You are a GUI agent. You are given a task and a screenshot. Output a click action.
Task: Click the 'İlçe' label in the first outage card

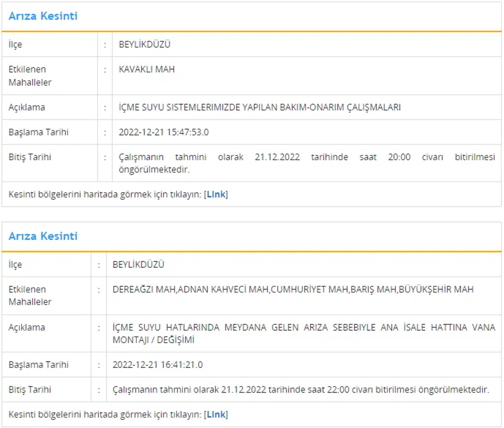pos(15,44)
